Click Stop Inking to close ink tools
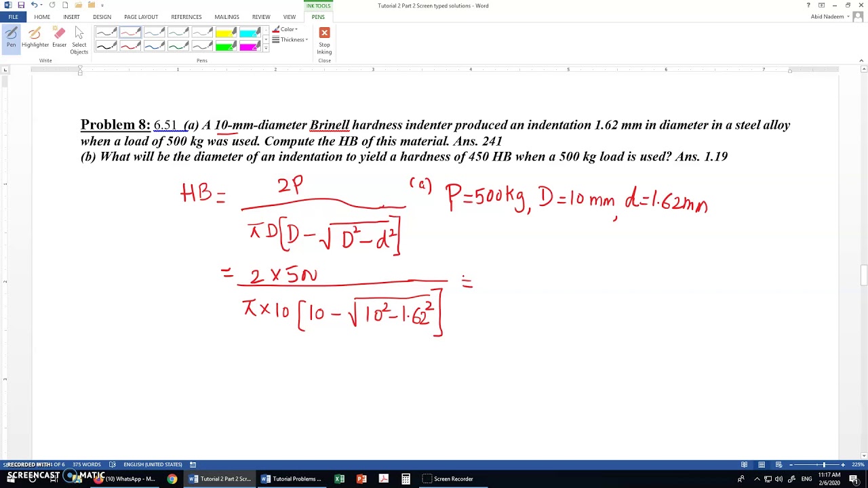The width and height of the screenshot is (868, 488). tap(324, 41)
